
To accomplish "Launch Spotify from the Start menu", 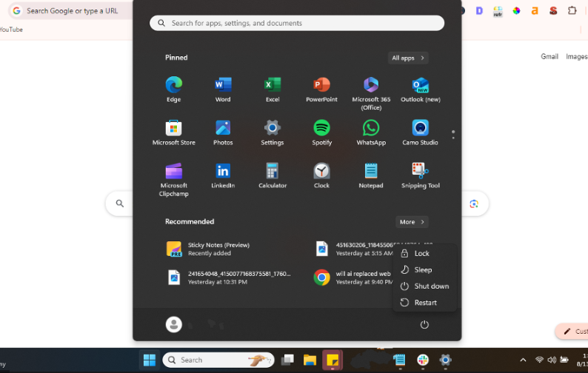I will [321, 132].
